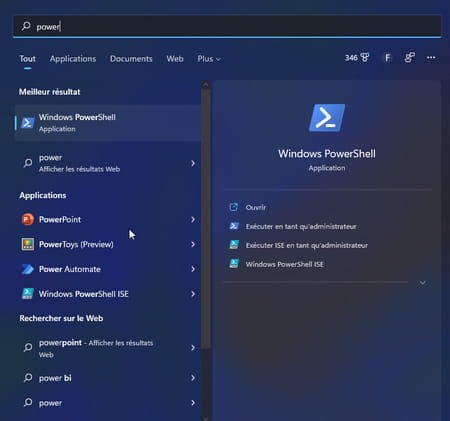The width and height of the screenshot is (450, 421).
Task: Click the Windows PowerShell icon in best result
Action: [x=28, y=123]
